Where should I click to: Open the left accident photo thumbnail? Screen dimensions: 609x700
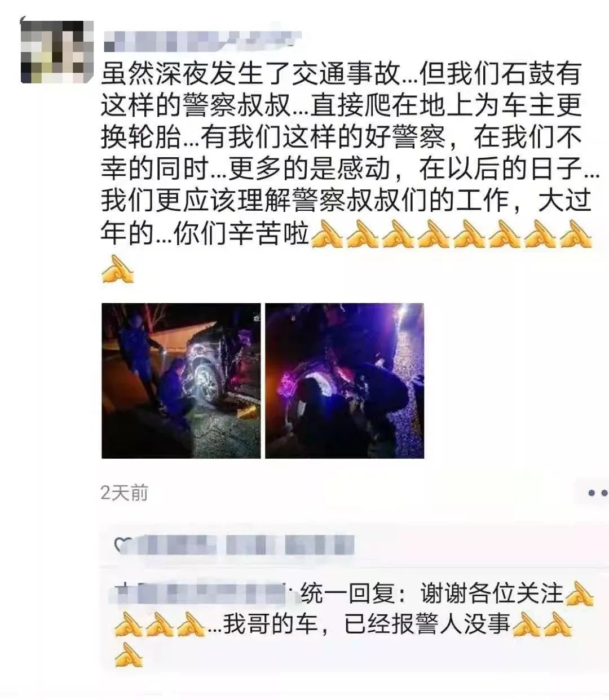181,380
